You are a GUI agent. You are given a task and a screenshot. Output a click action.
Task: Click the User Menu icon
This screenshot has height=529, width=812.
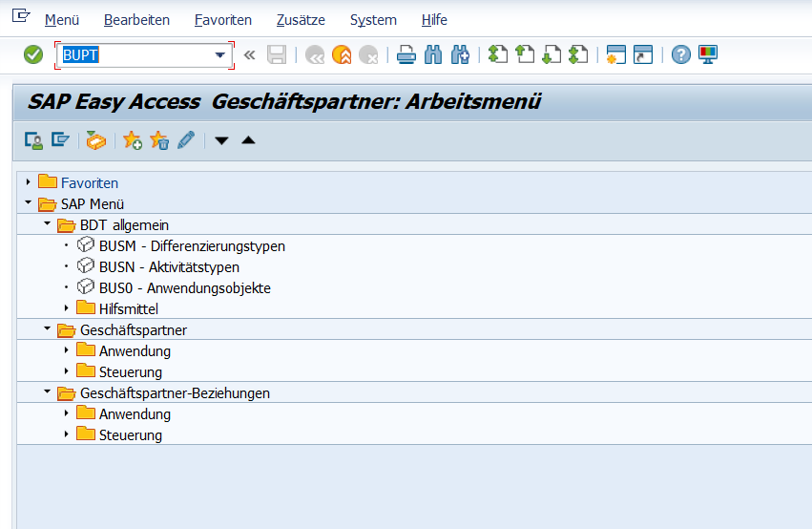click(x=33, y=140)
